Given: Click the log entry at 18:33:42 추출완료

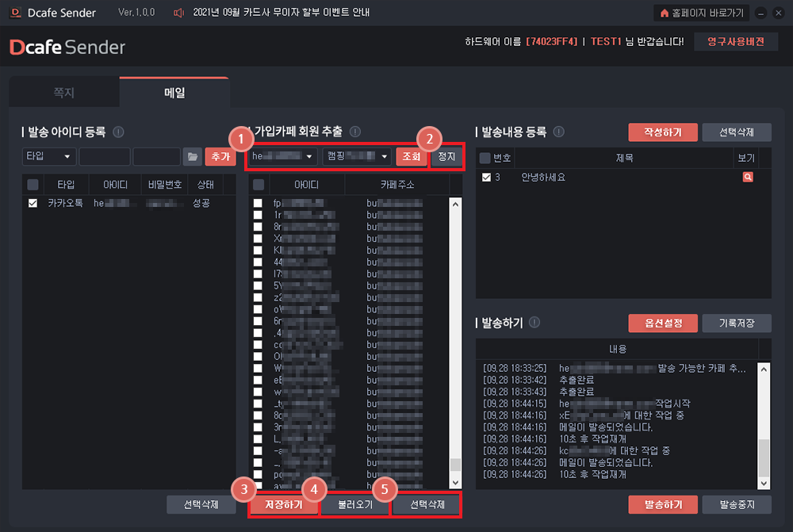Looking at the screenshot, I should pyautogui.click(x=538, y=380).
